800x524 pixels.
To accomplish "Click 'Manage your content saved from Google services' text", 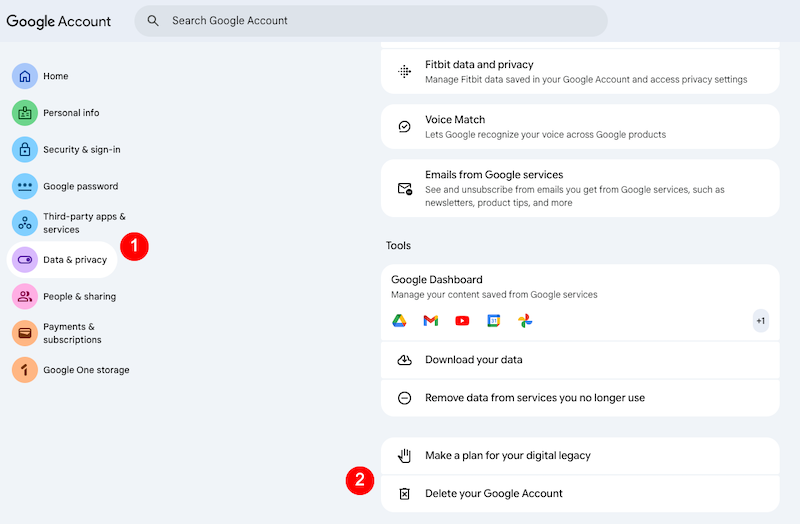I will click(x=494, y=295).
